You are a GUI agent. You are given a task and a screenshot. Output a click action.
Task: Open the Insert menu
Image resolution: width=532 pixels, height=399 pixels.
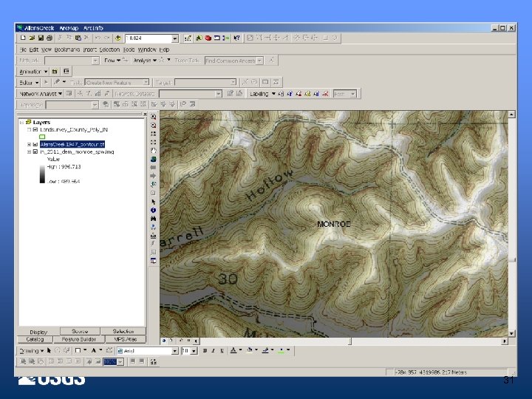click(x=90, y=50)
